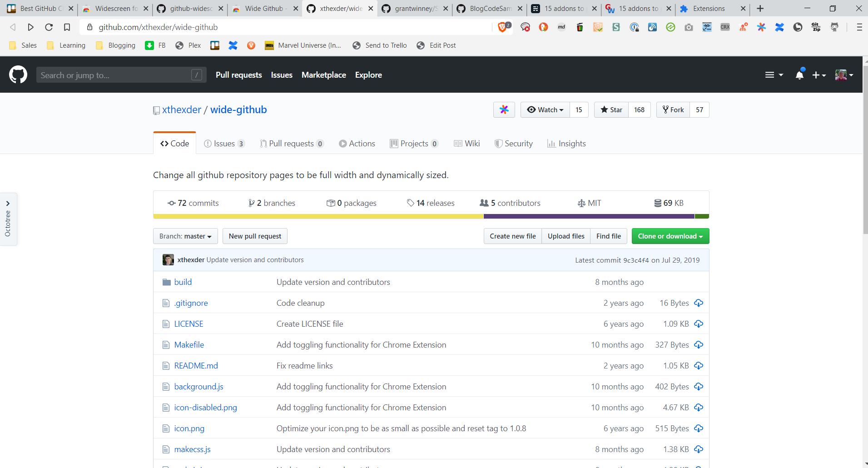Star the wide-github repository

[x=611, y=110]
